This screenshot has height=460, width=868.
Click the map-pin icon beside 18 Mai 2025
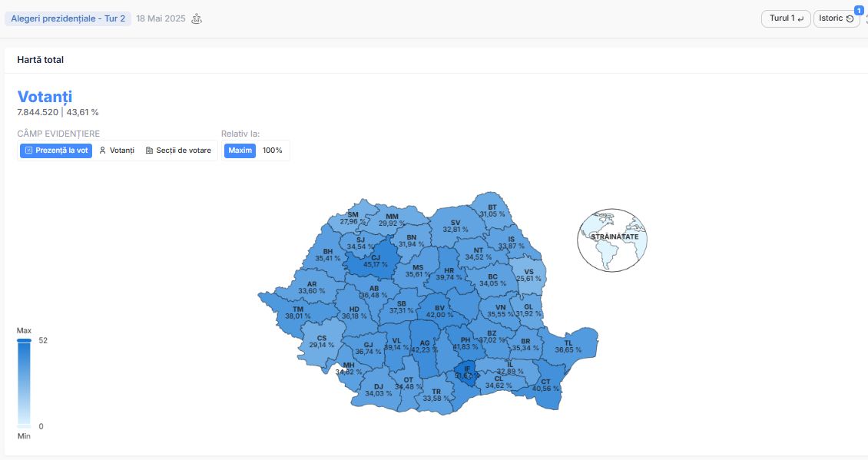click(197, 19)
